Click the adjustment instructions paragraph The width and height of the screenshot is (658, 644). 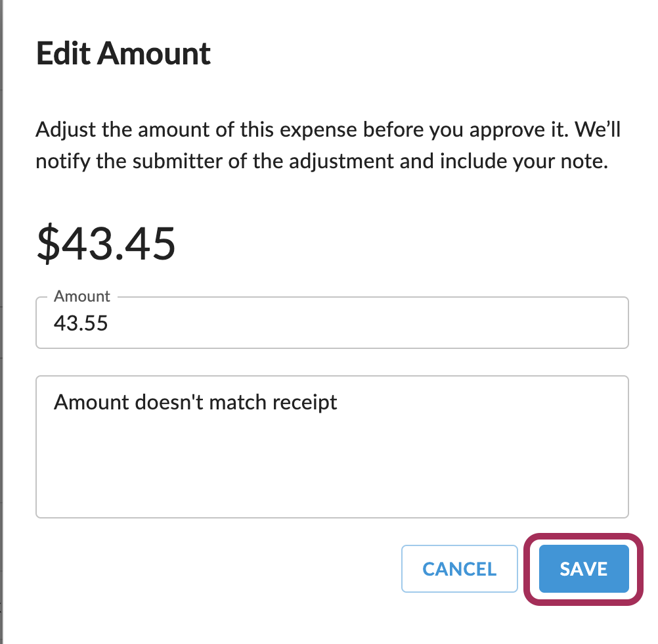click(328, 145)
